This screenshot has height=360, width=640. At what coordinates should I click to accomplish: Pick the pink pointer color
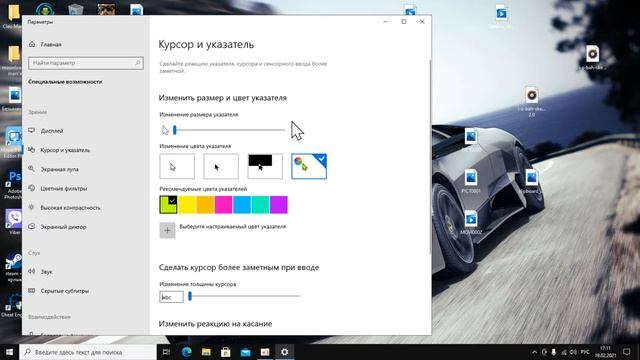(223, 205)
